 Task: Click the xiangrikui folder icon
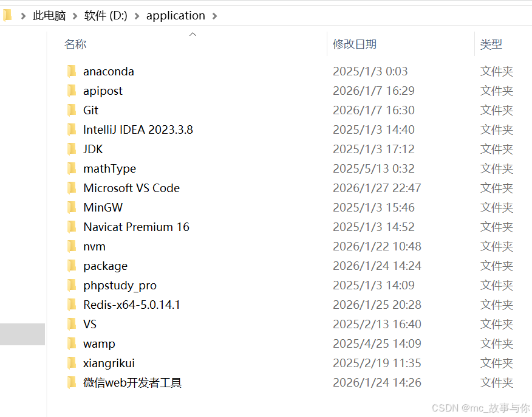click(x=72, y=363)
